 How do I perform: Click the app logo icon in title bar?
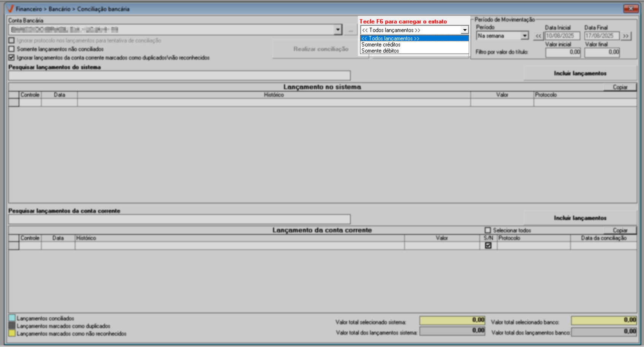click(x=10, y=9)
